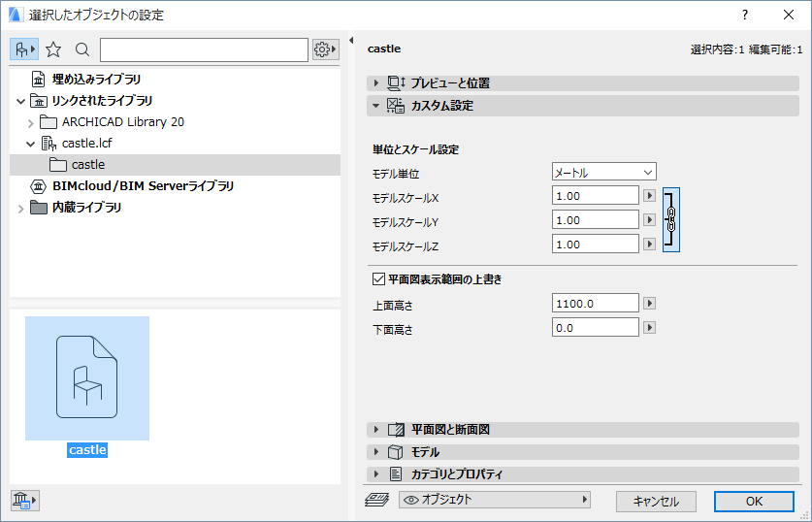
Task: Click the 平面図と断面図 panel icon
Action: pos(396,429)
